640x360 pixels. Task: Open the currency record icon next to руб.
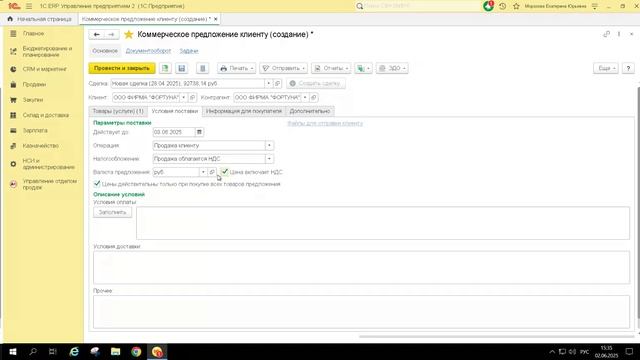tap(211, 172)
